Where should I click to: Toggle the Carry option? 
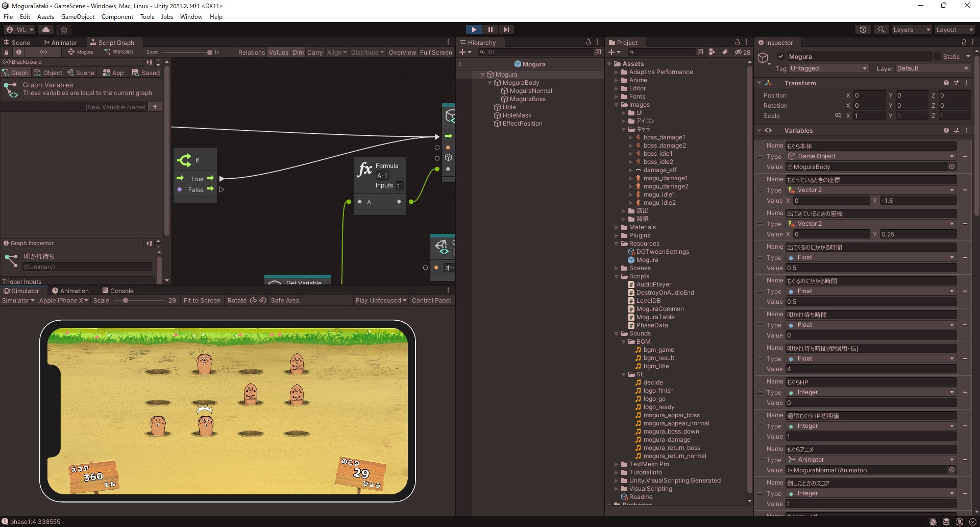[x=315, y=52]
